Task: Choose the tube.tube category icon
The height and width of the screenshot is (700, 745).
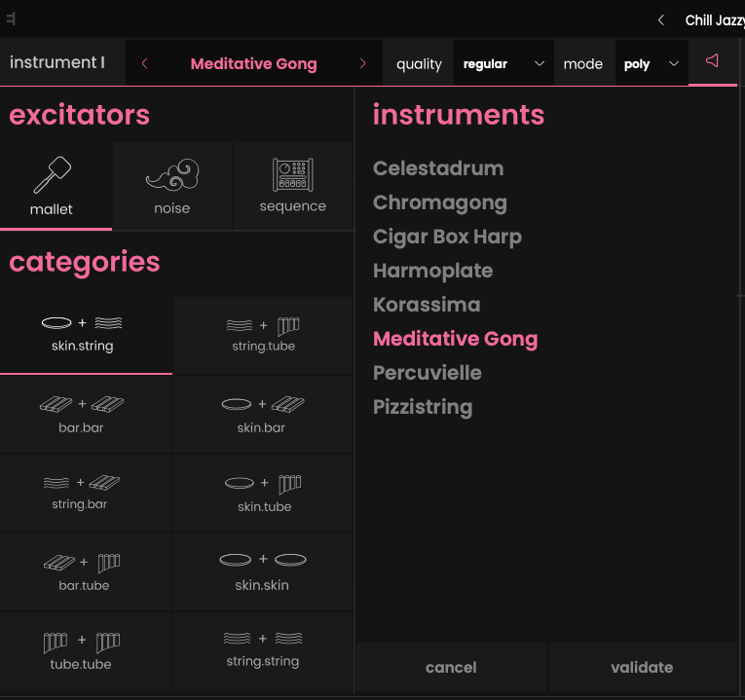Action: 82,641
